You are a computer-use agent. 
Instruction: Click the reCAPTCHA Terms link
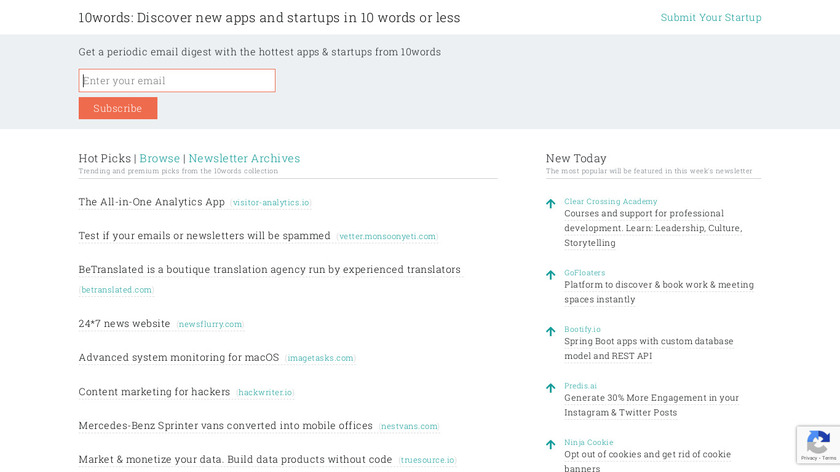point(829,458)
